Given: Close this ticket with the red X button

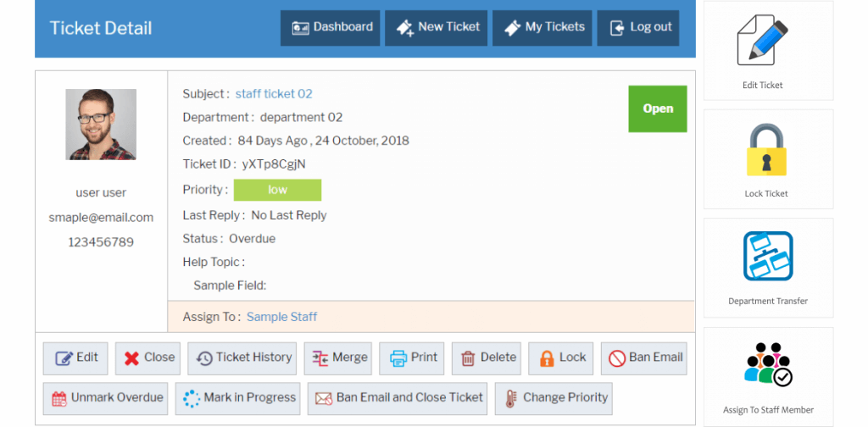Looking at the screenshot, I should point(147,358).
